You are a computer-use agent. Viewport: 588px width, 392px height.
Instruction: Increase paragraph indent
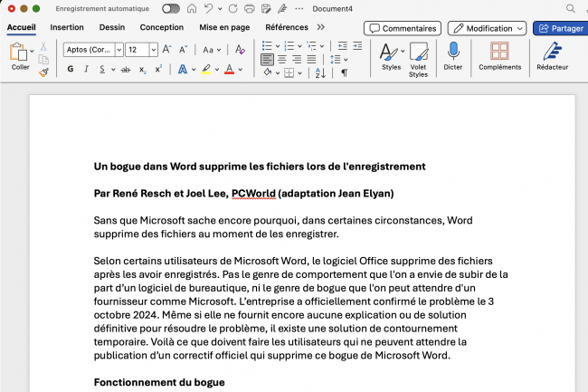point(357,46)
